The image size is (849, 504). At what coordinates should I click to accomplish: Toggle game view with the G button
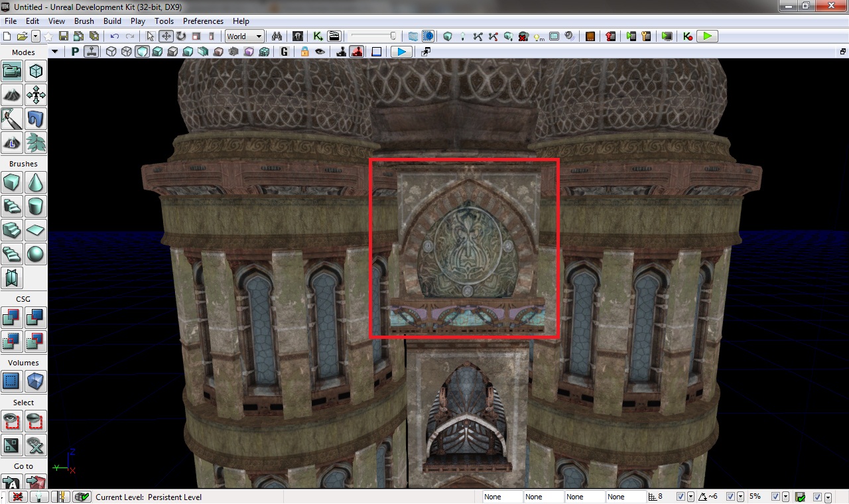coord(285,52)
